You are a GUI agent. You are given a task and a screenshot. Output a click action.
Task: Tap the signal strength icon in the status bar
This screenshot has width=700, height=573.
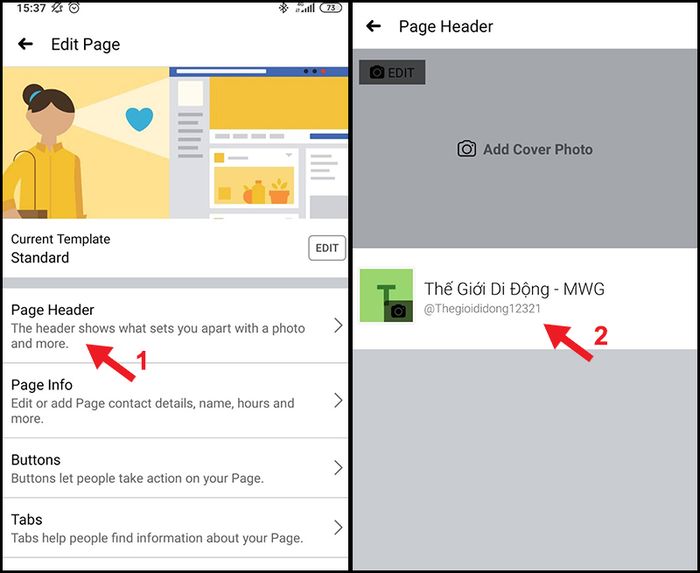305,8
